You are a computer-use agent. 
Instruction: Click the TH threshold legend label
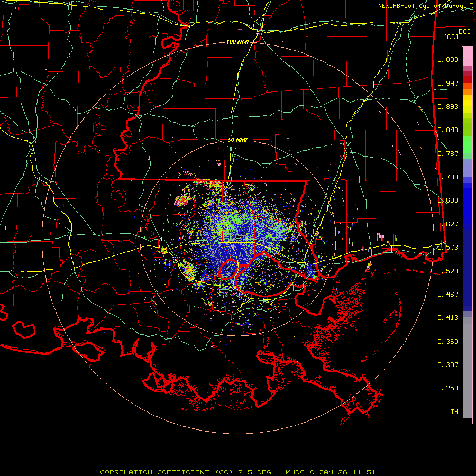454,412
